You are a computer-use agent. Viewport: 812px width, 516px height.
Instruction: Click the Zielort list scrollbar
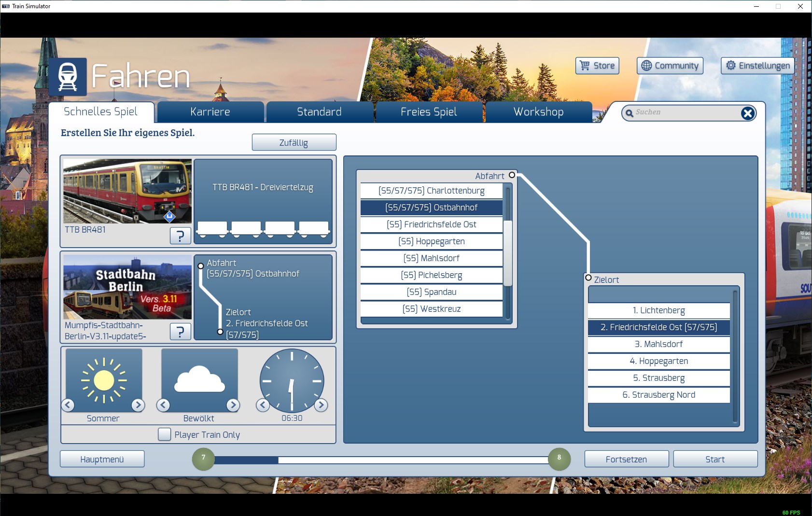pyautogui.click(x=735, y=356)
